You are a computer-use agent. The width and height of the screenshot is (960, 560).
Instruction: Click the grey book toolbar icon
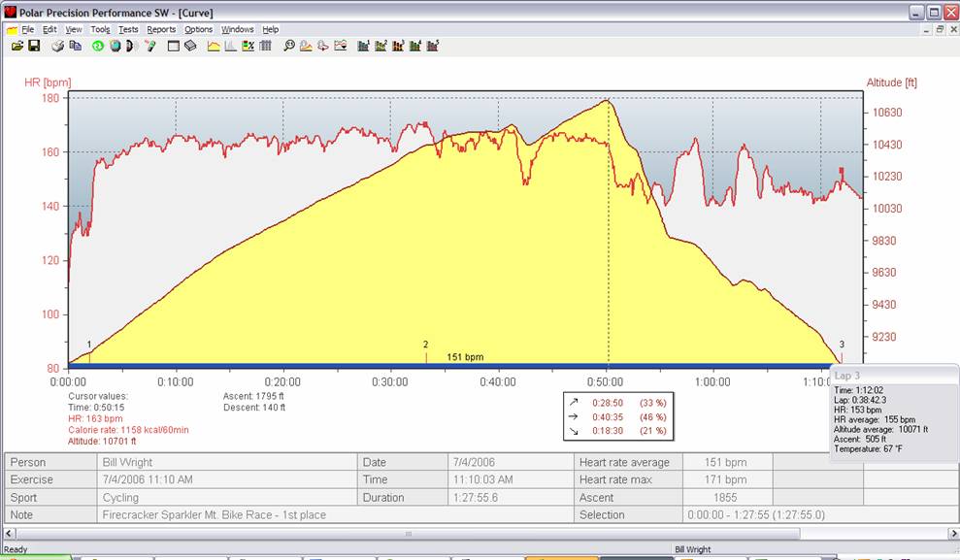pos(190,46)
